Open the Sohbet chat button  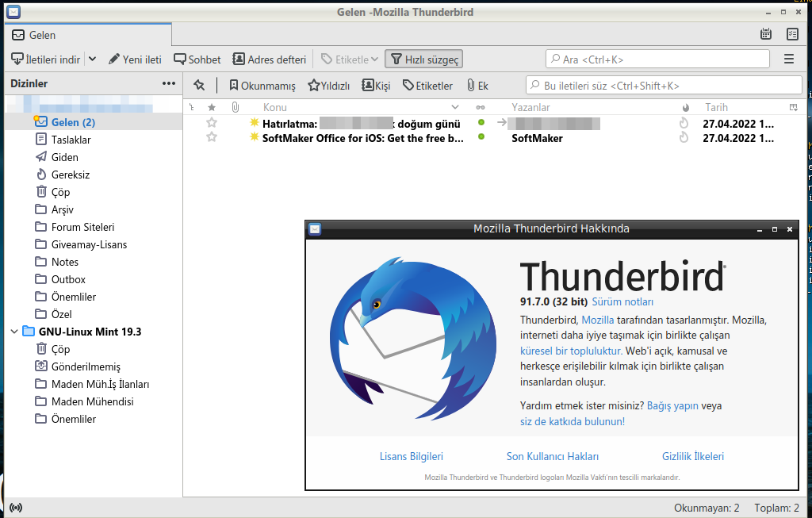(197, 59)
